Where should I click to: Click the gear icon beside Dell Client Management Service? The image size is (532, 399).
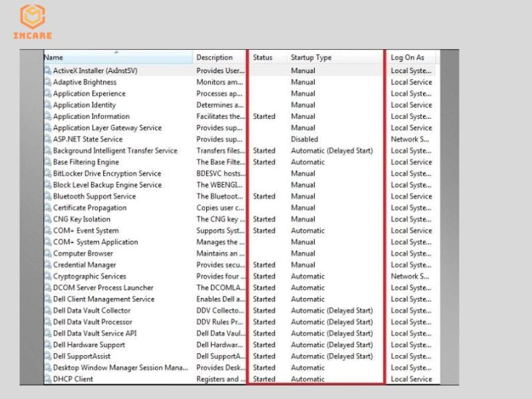(x=48, y=299)
